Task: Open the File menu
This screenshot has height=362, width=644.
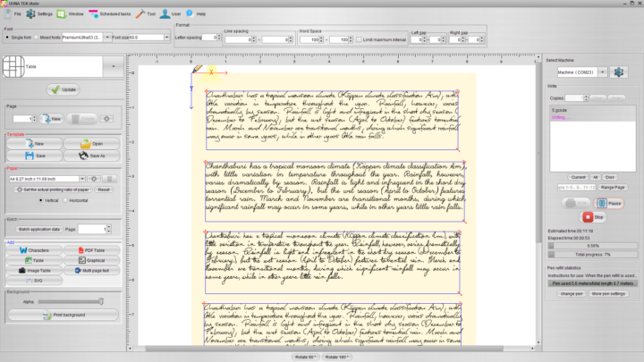Action: (x=13, y=14)
